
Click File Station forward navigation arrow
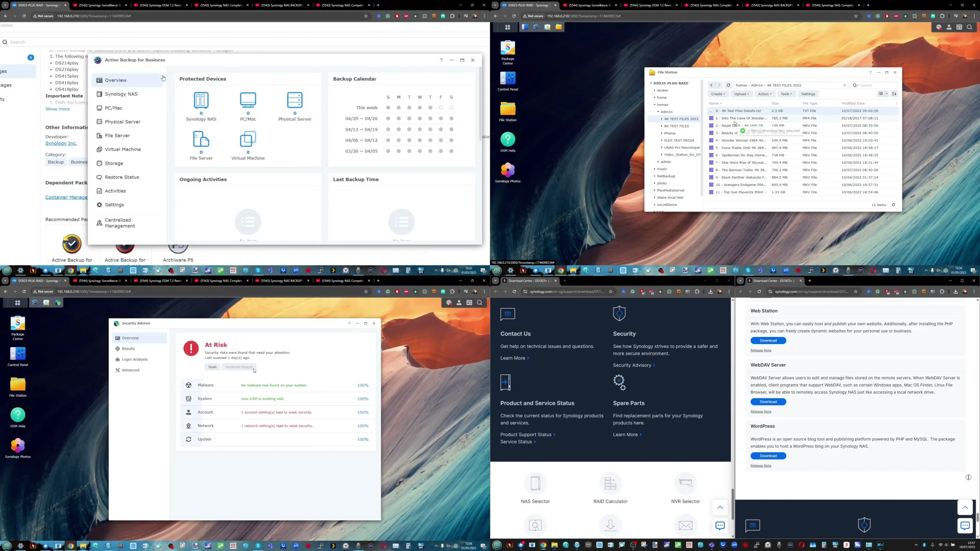point(719,85)
